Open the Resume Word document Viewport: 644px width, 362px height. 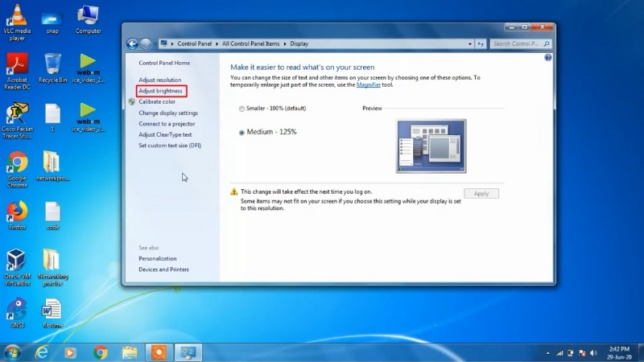(52, 313)
